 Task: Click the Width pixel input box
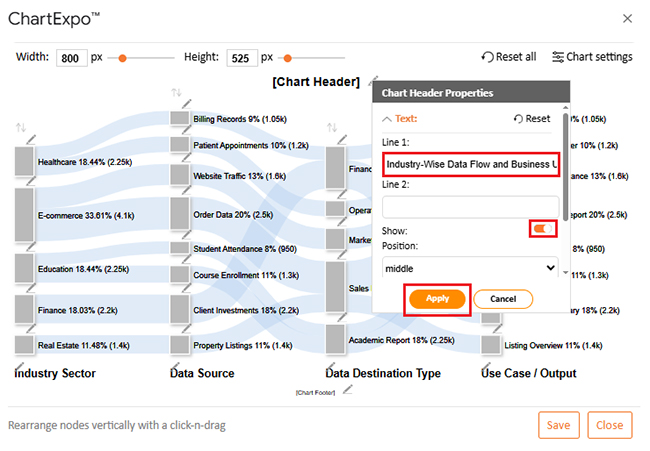(x=72, y=58)
